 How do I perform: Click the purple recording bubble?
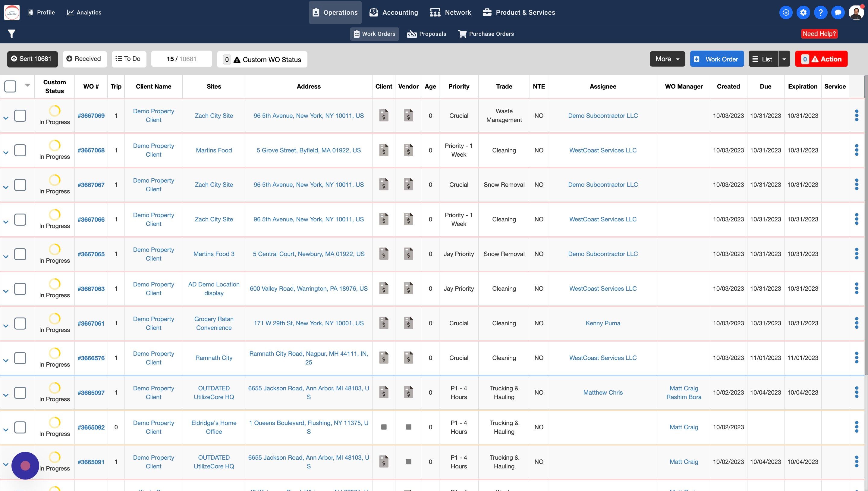[x=25, y=466]
